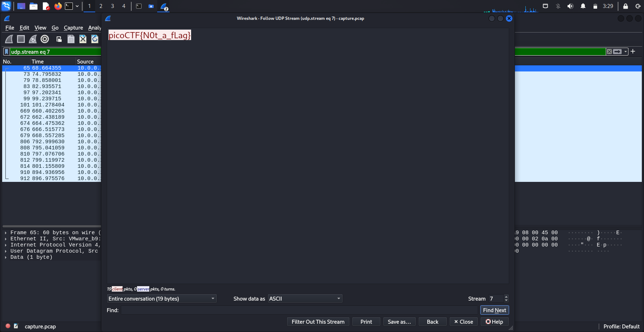Screen dimensions: 644x332
Task: Click the Find text input field
Action: click(x=299, y=310)
